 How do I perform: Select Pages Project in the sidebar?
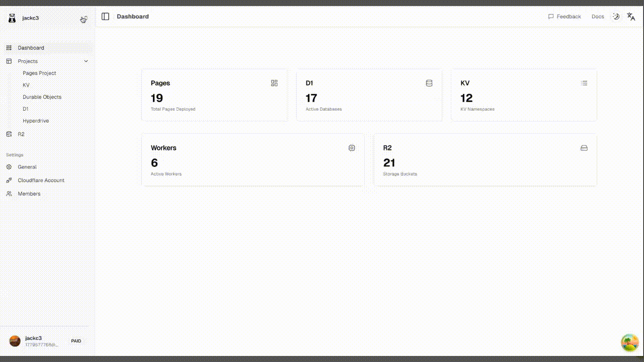[x=39, y=73]
